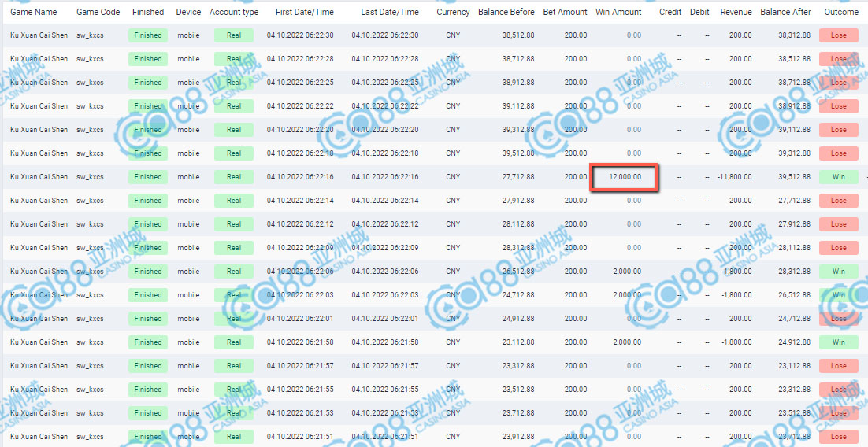Click Lose badge in 06:22:14 row
The height and width of the screenshot is (447, 868).
tap(839, 201)
